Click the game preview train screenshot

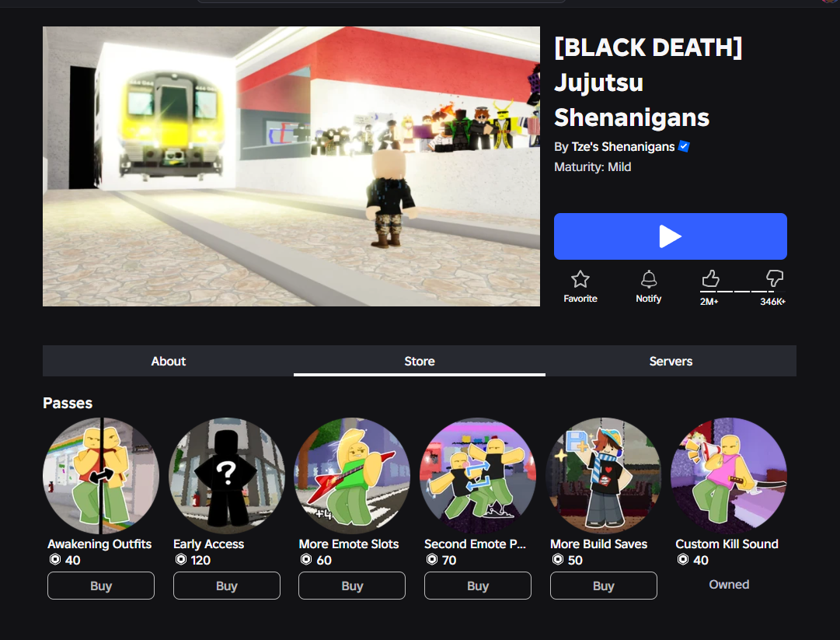pyautogui.click(x=291, y=166)
